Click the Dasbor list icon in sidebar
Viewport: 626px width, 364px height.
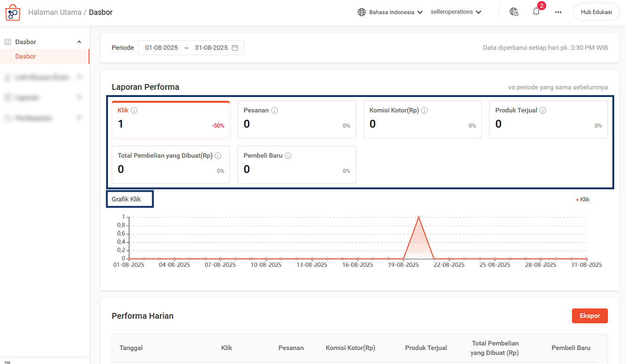coord(8,42)
